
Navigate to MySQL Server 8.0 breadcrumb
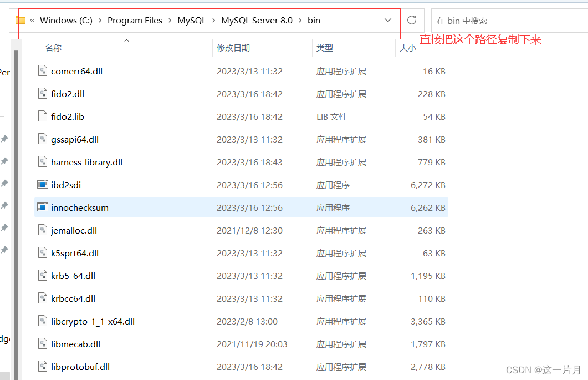[x=257, y=21]
